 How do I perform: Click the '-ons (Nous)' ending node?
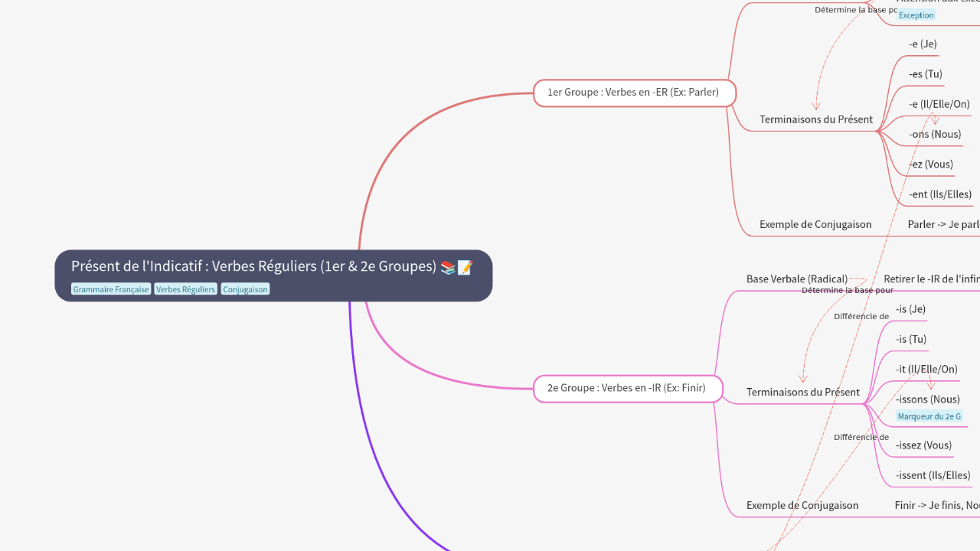936,133
